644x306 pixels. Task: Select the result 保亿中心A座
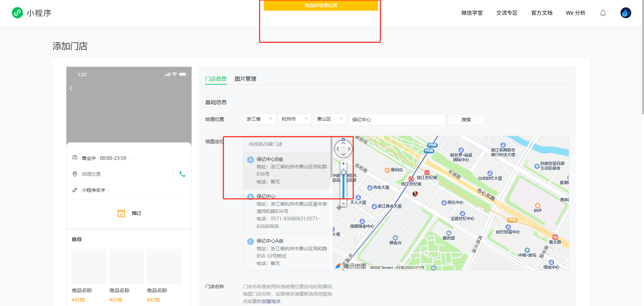(287, 252)
